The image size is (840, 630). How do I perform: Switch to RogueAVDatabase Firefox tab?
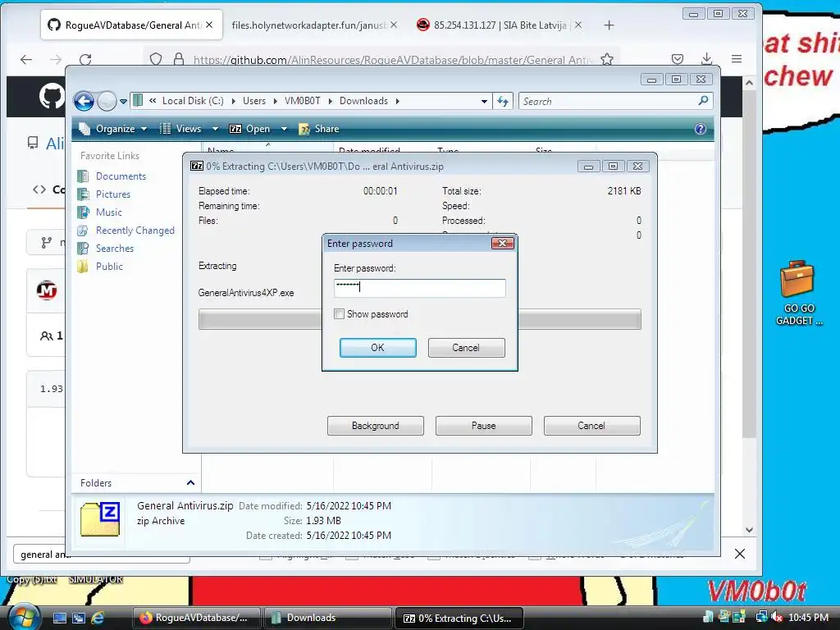click(x=132, y=25)
